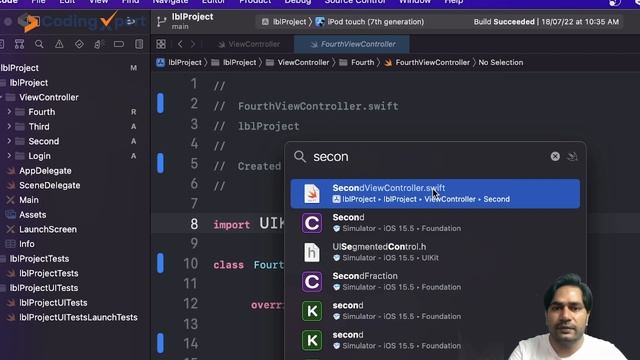This screenshot has height=360, width=640.
Task: Open the Fourth folder disclosure chevron
Action: coord(9,111)
